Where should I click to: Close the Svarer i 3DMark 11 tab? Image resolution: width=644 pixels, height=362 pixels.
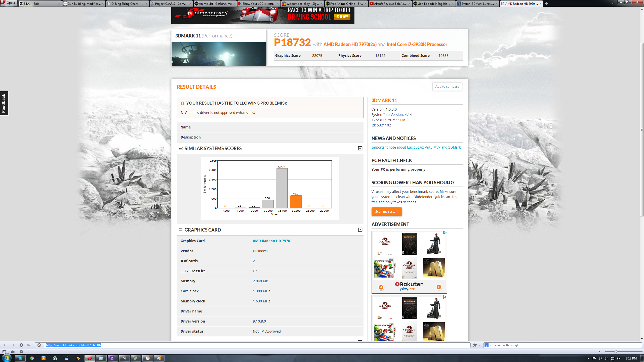pyautogui.click(x=497, y=4)
